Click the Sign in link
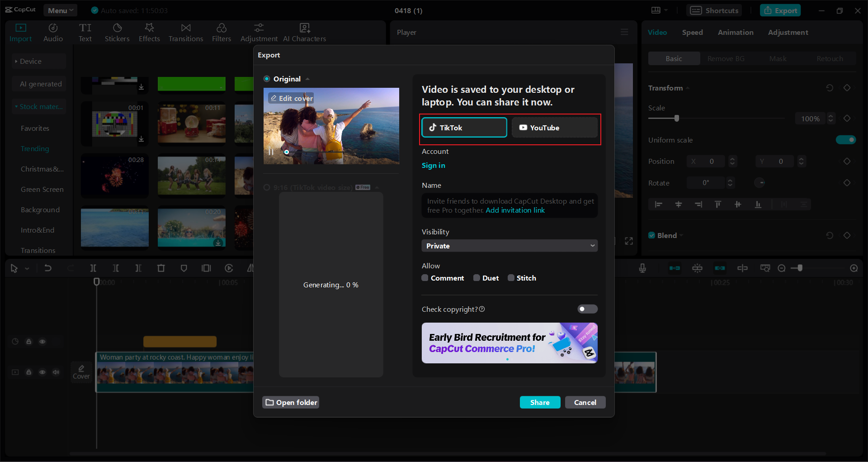868x462 pixels. pyautogui.click(x=433, y=166)
